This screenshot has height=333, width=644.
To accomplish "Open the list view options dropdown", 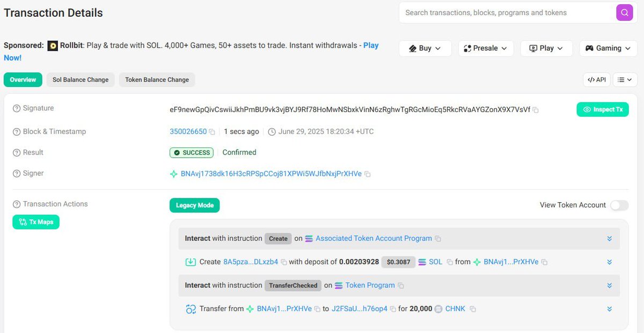I will click(x=625, y=80).
